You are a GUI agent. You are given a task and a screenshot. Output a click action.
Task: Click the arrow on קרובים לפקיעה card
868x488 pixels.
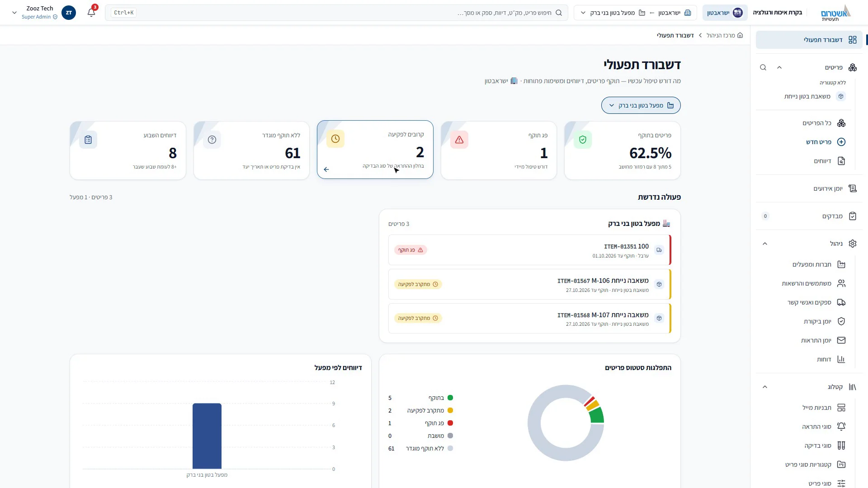tap(326, 169)
